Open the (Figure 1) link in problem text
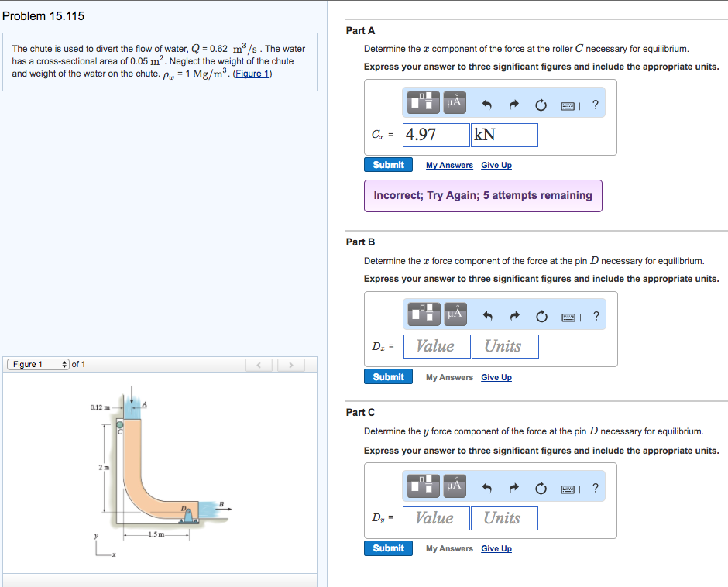Image resolution: width=728 pixels, height=587 pixels. tap(252, 74)
